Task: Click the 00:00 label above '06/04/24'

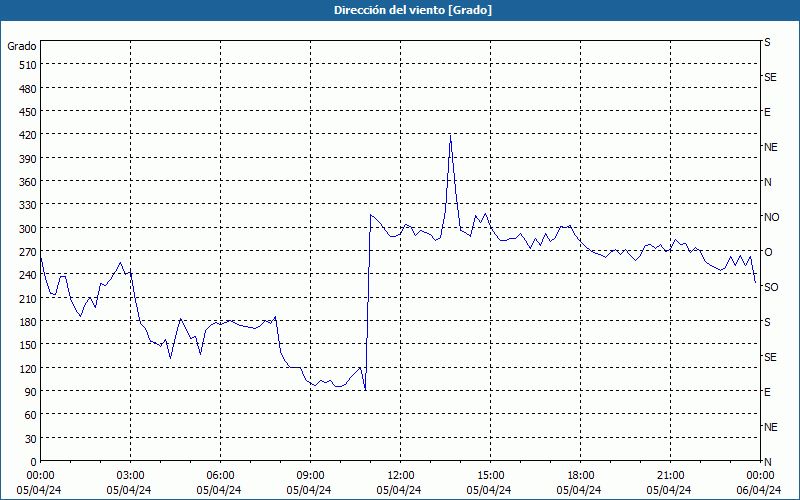Action: point(760,476)
